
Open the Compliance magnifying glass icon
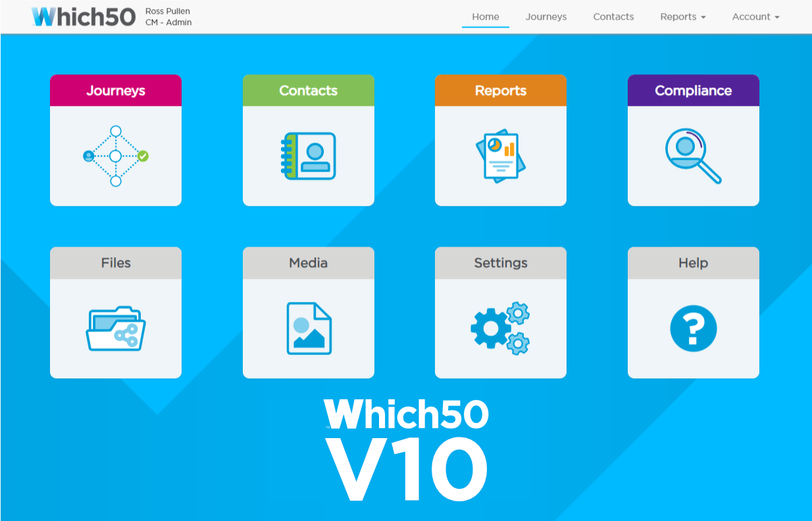click(693, 156)
